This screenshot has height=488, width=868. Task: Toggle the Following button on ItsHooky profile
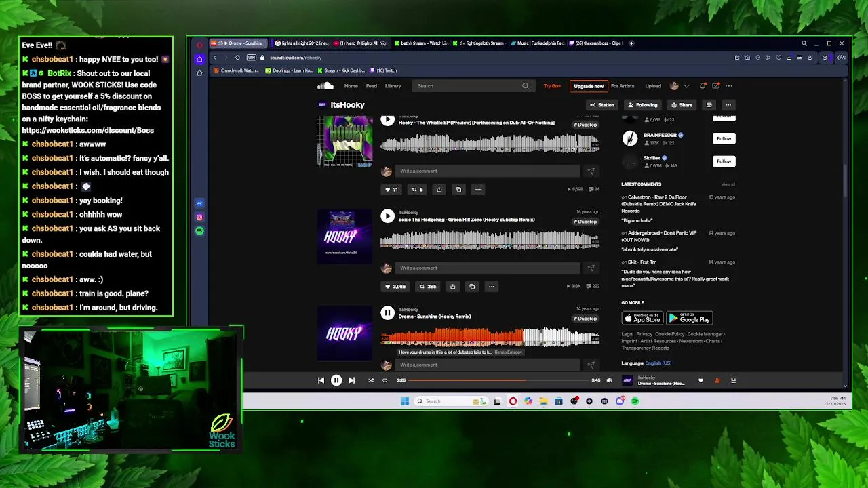tap(643, 105)
